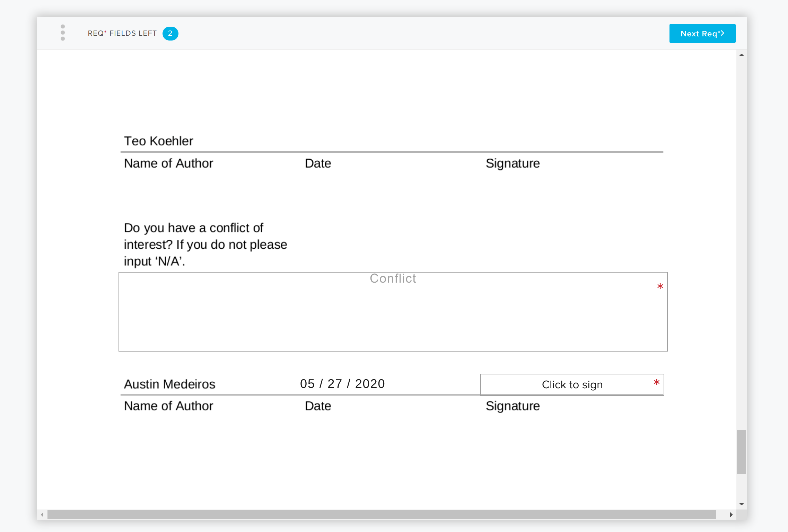Open the three-dot options menu
The image size is (788, 532).
point(63,33)
